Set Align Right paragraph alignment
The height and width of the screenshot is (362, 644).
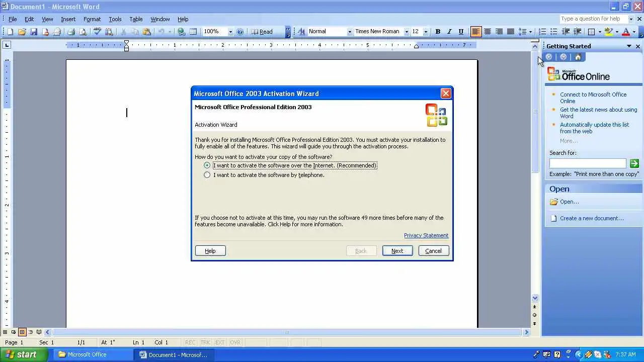[x=499, y=32]
